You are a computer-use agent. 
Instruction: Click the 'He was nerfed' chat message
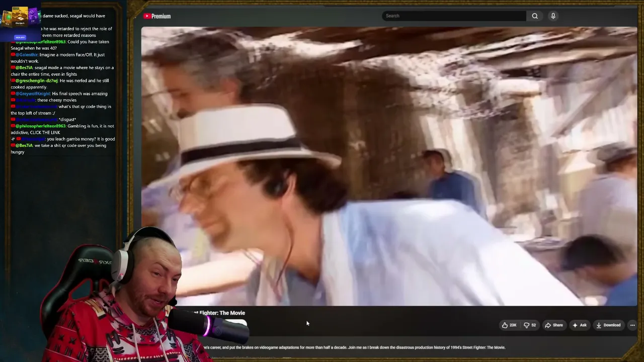60,83
